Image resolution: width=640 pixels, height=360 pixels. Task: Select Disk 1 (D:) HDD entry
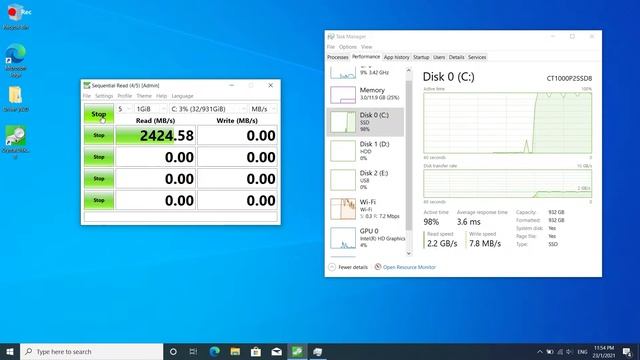pyautogui.click(x=365, y=151)
